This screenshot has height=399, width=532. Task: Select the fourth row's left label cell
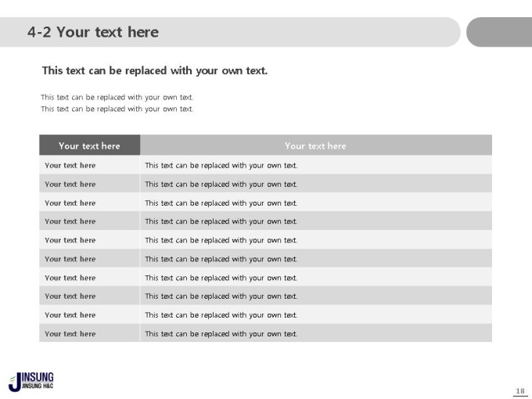[89, 221]
